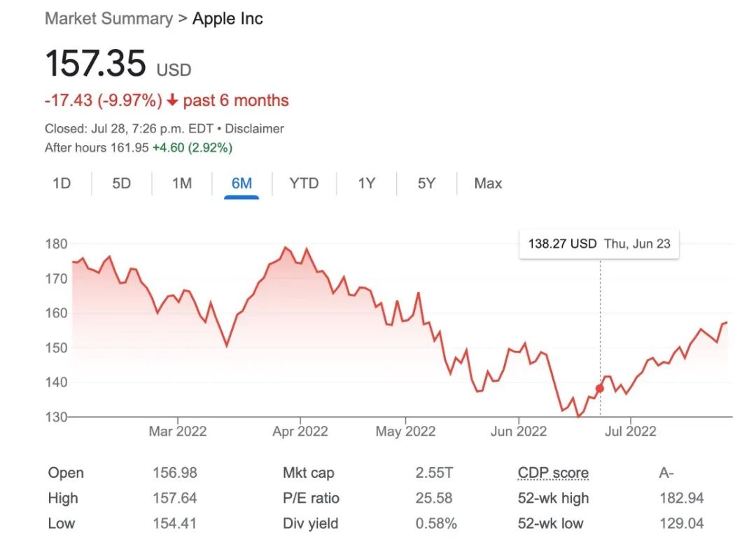Select the 6M tab
Image resolution: width=756 pixels, height=545 pixels.
click(x=241, y=184)
